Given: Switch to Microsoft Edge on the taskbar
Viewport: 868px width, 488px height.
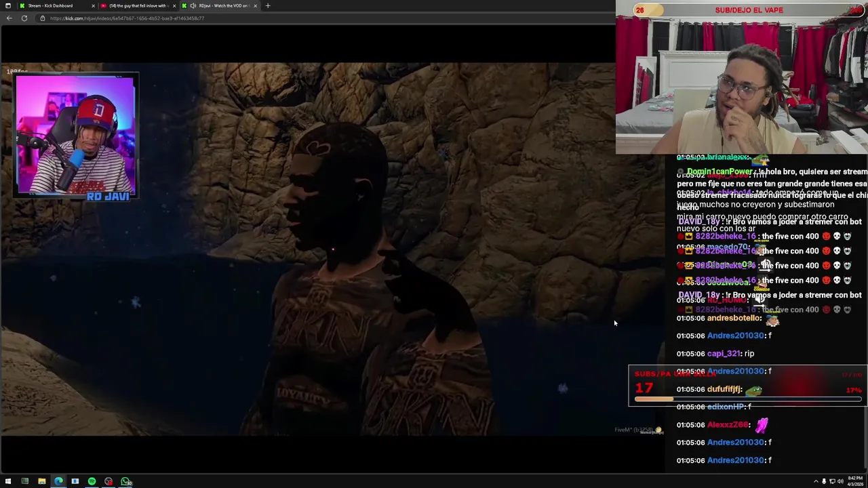Looking at the screenshot, I should pyautogui.click(x=58, y=482).
